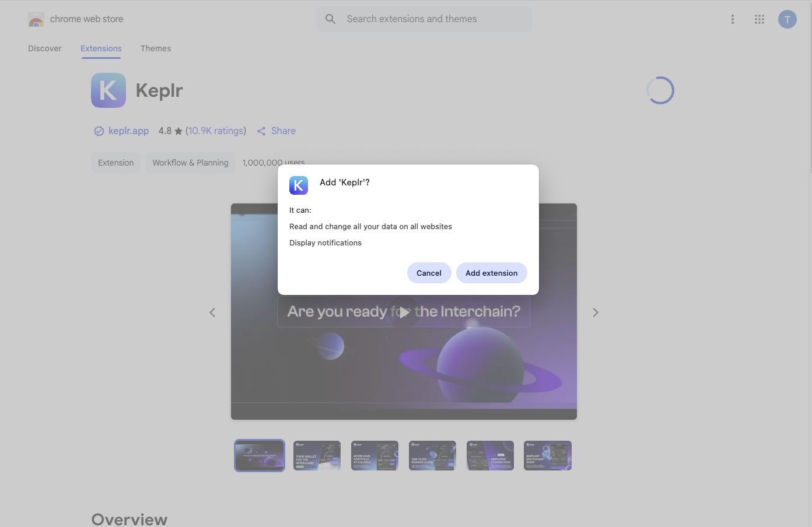The height and width of the screenshot is (527, 812).
Task: Select the 'Your wallet for the Interchain' thumbnail
Action: pos(317,455)
